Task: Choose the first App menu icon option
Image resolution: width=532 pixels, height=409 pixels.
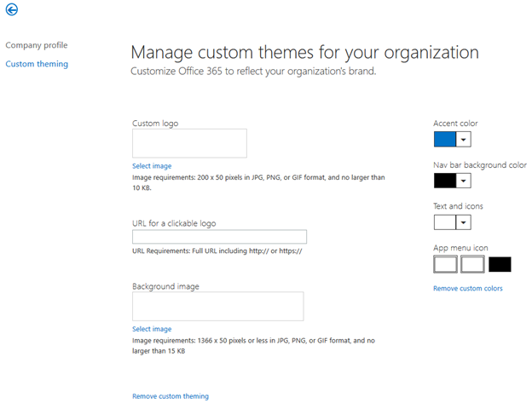Action: pos(445,264)
